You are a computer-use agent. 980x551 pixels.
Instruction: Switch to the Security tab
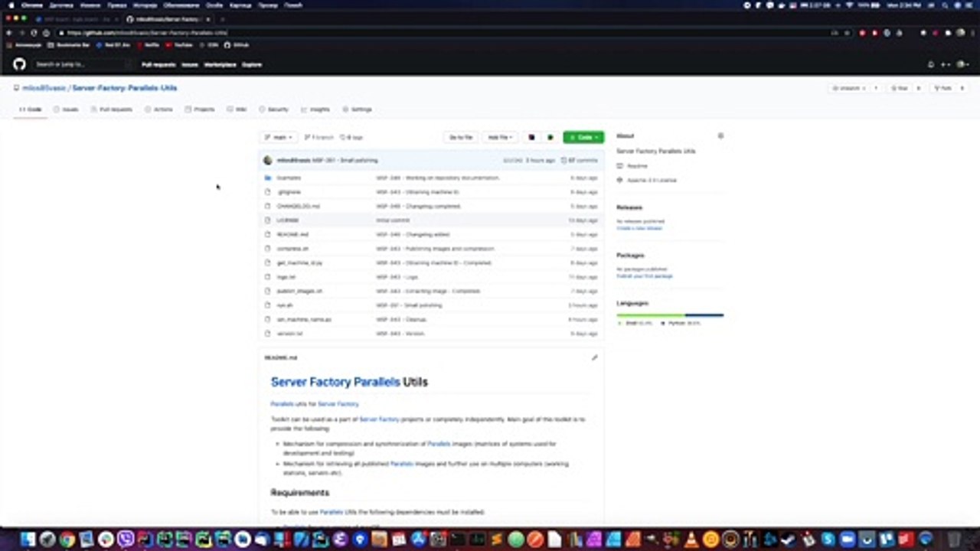pos(273,109)
